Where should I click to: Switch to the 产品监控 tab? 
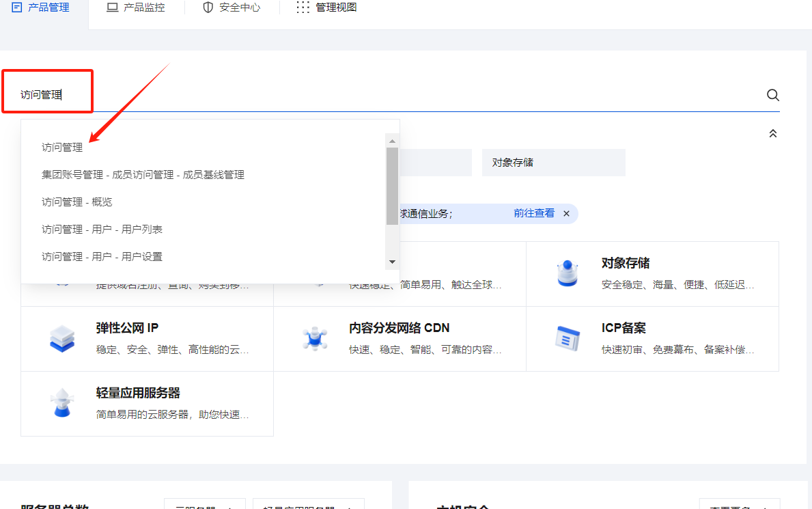pyautogui.click(x=136, y=8)
